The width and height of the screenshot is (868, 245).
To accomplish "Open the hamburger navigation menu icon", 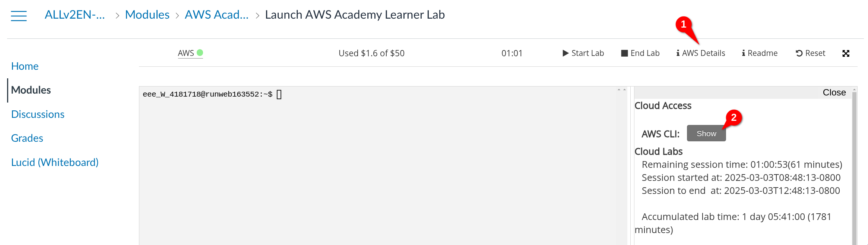I will point(18,16).
